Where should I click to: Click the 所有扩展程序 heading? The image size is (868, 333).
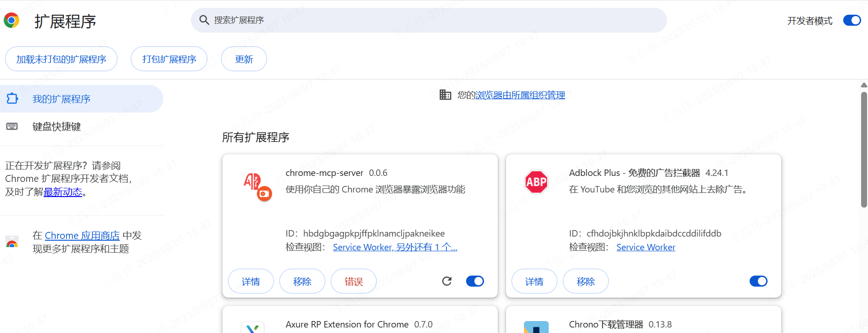point(256,137)
